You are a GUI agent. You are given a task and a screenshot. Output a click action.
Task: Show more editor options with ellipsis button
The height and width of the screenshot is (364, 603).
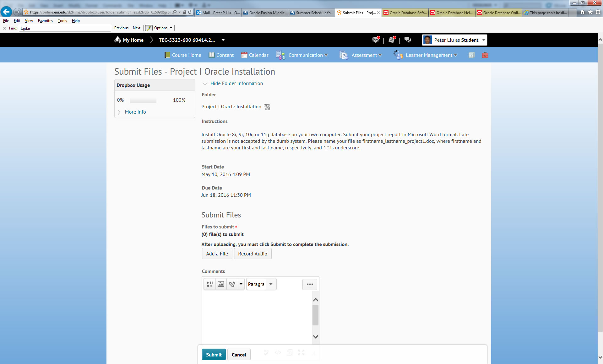point(310,284)
